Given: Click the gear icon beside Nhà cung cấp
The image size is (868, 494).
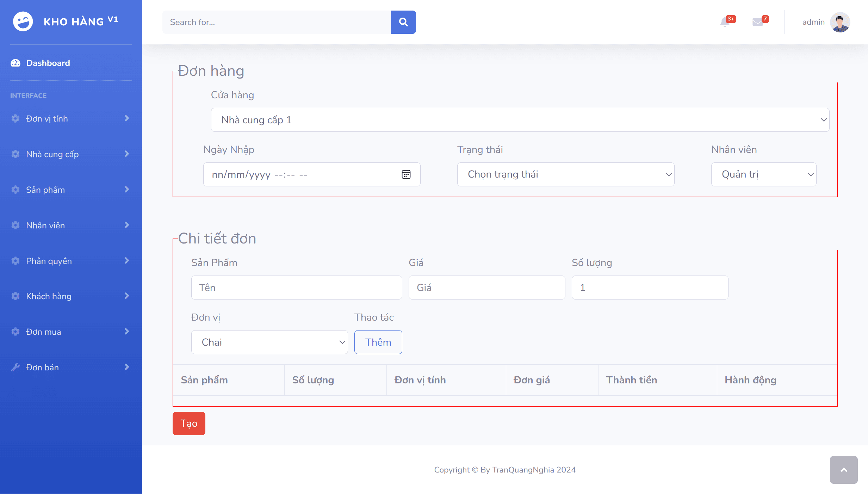Looking at the screenshot, I should pos(15,154).
